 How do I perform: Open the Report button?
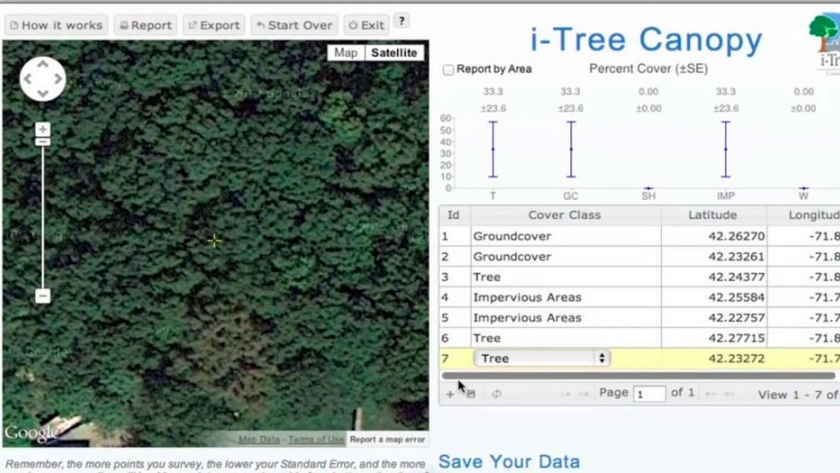tap(146, 25)
